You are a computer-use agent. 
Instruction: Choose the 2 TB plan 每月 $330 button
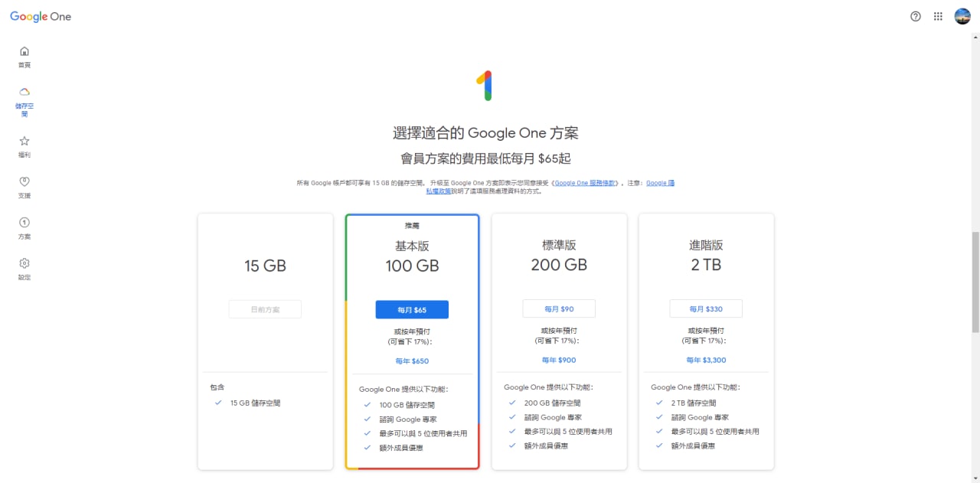(x=706, y=308)
